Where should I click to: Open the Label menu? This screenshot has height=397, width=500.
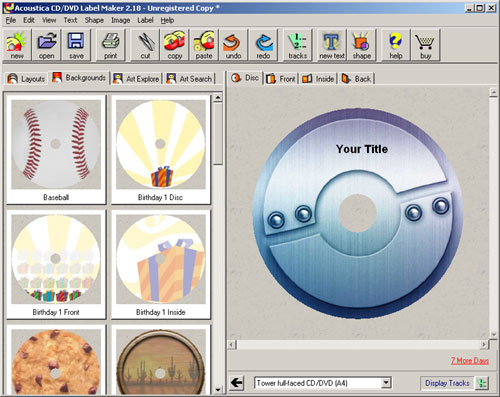145,20
